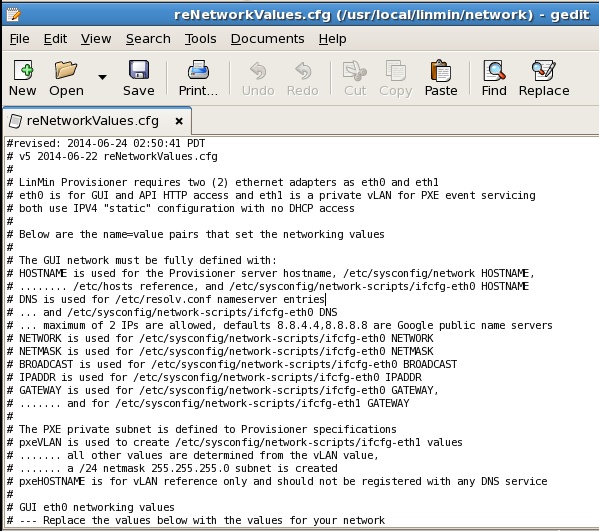
Task: Click the Copy icon
Action: (395, 71)
